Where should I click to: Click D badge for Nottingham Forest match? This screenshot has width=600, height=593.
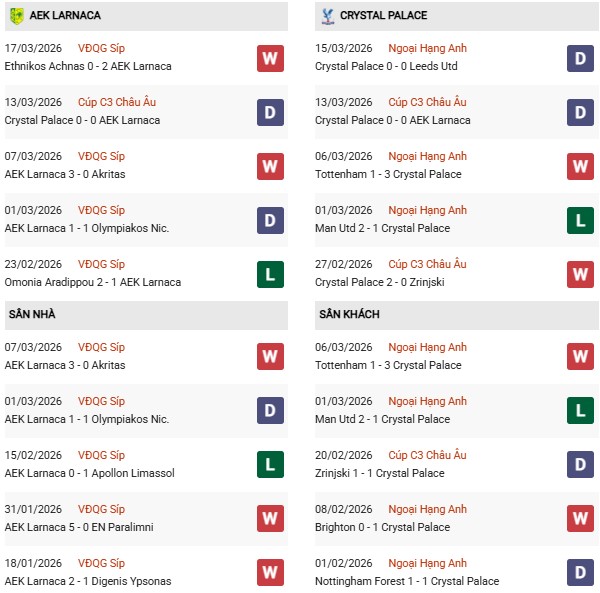580,573
